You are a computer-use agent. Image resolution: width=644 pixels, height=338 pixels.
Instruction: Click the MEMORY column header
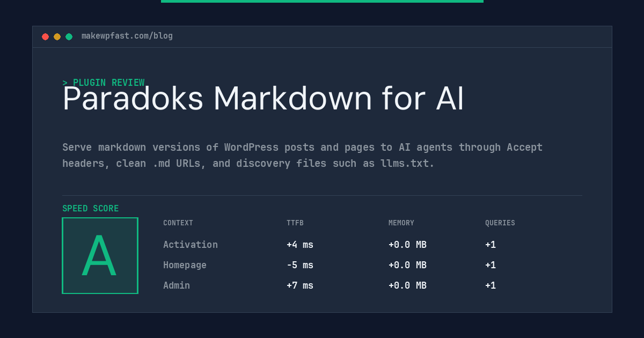click(x=401, y=223)
